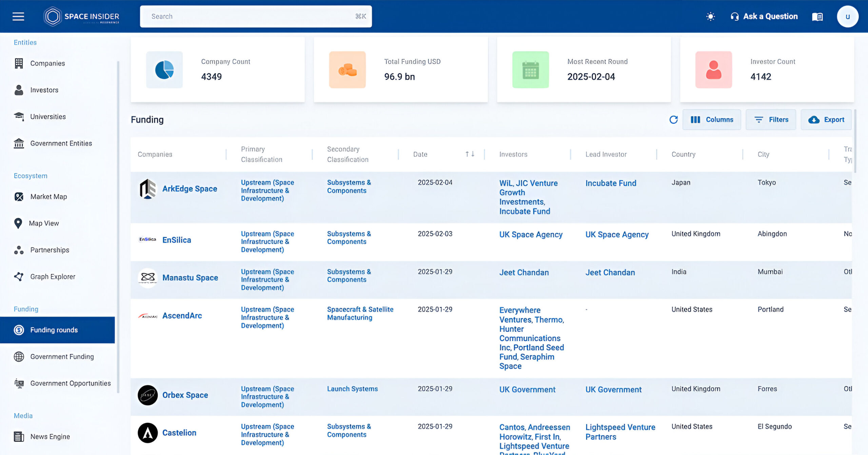
Task: Click the Country column header
Action: (x=683, y=154)
